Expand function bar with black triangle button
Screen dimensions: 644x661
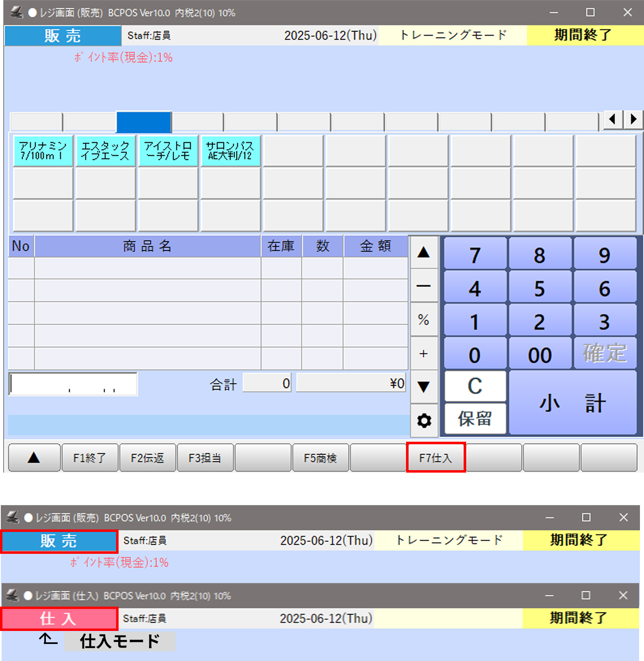[x=34, y=458]
